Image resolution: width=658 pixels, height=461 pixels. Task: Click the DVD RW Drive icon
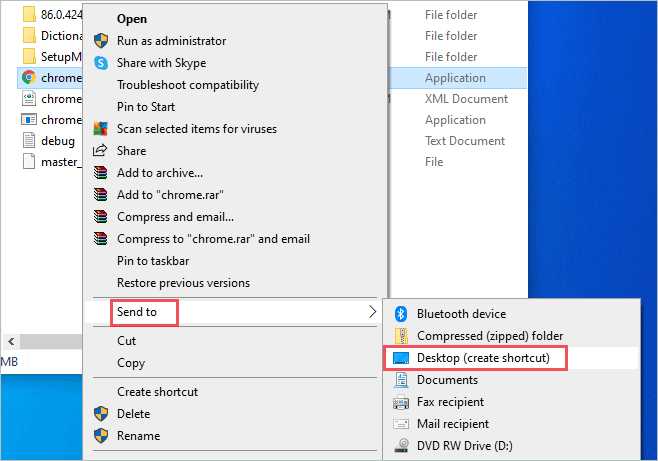pos(400,446)
